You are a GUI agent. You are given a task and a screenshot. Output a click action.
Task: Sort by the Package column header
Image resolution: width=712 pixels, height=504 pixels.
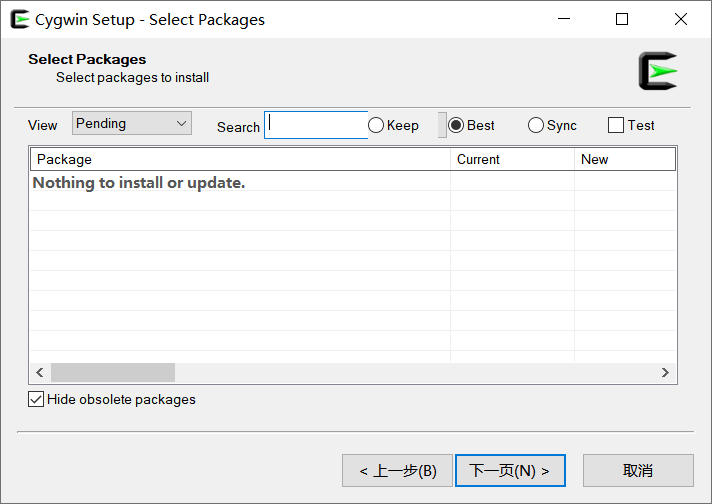[240, 159]
